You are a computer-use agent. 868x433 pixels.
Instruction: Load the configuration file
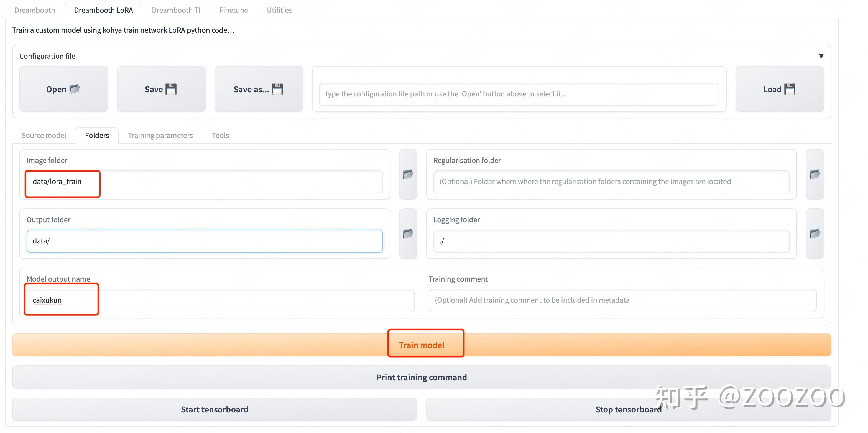click(779, 89)
